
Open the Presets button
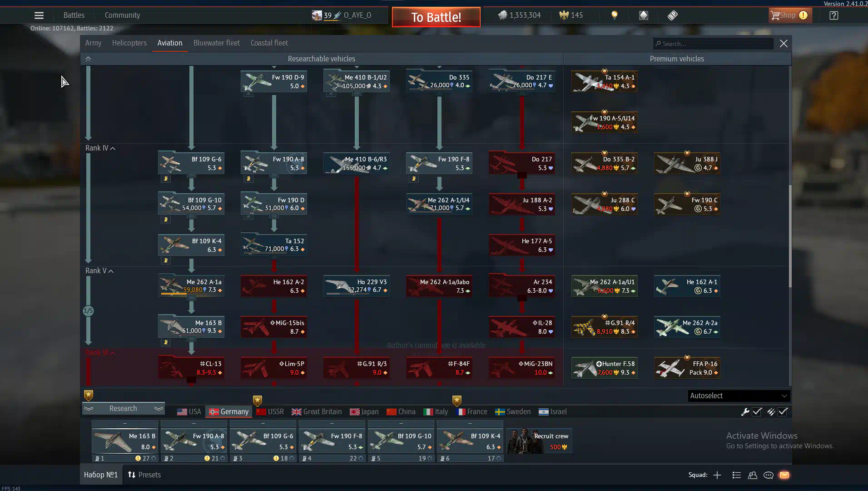144,475
